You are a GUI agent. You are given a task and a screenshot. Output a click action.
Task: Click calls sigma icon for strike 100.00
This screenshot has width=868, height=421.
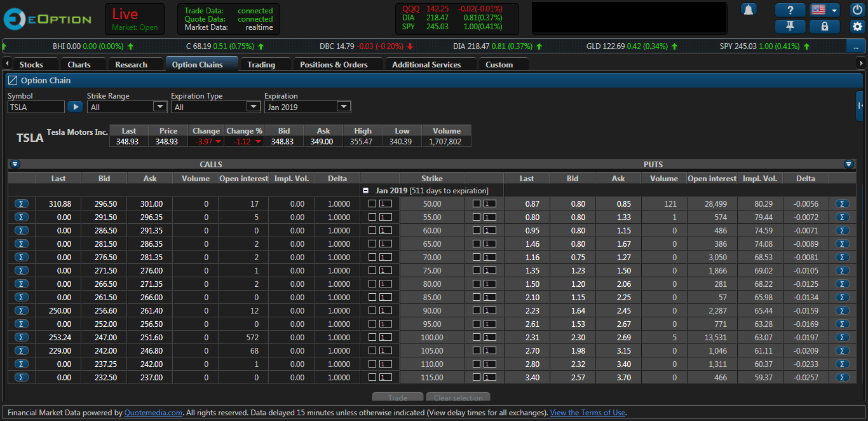point(22,337)
